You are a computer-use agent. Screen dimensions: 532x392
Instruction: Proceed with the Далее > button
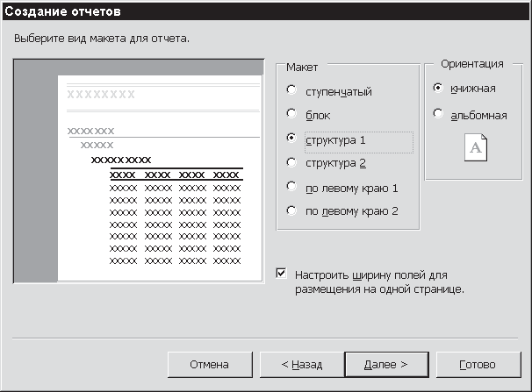coord(386,364)
